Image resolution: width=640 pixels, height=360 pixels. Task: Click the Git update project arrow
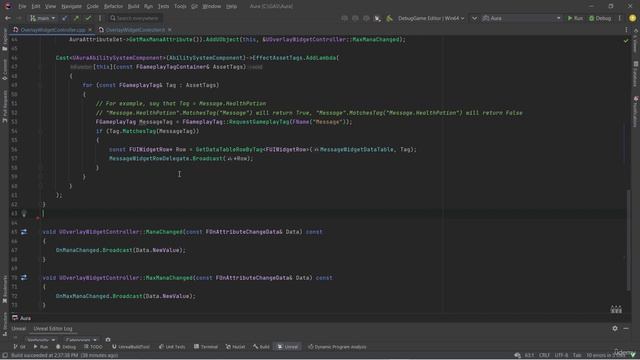tap(64, 18)
